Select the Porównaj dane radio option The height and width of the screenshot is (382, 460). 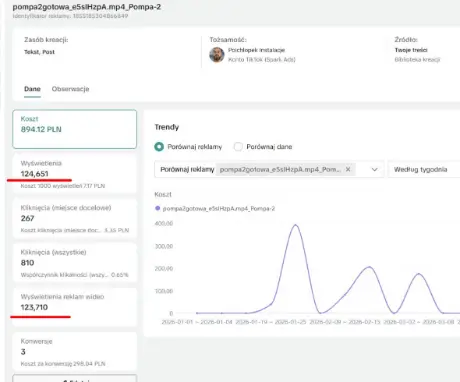(238, 147)
